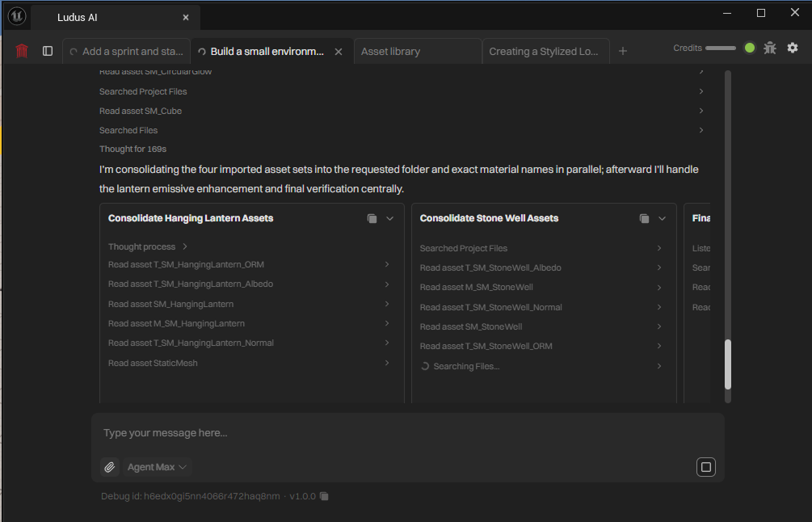Collapse the Stone Well Assets card
Screen dimensions: 812x522
click(x=662, y=218)
